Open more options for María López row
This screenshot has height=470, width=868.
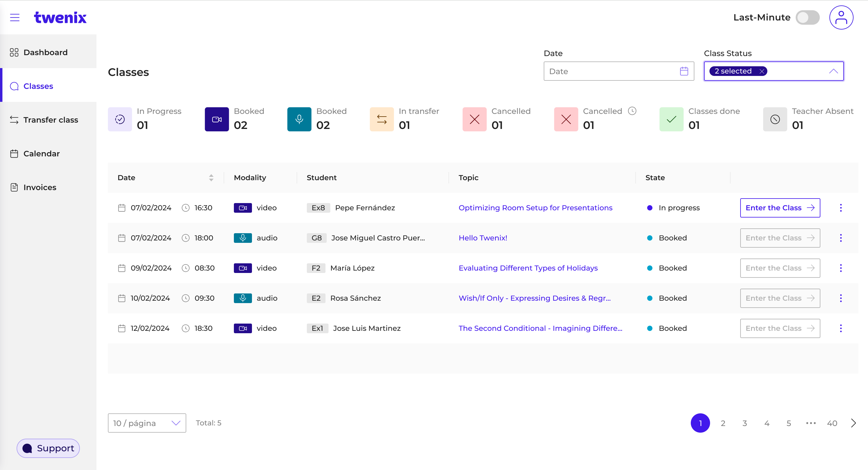coord(841,268)
